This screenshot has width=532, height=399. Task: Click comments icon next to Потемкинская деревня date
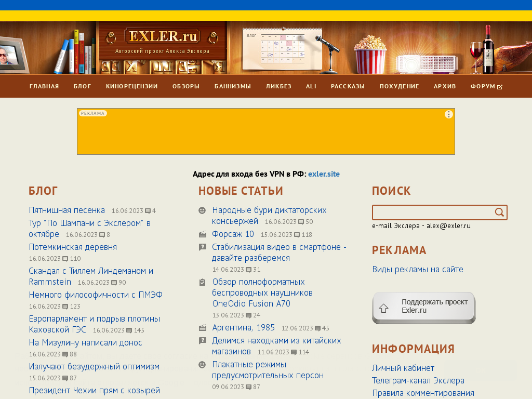point(65,259)
